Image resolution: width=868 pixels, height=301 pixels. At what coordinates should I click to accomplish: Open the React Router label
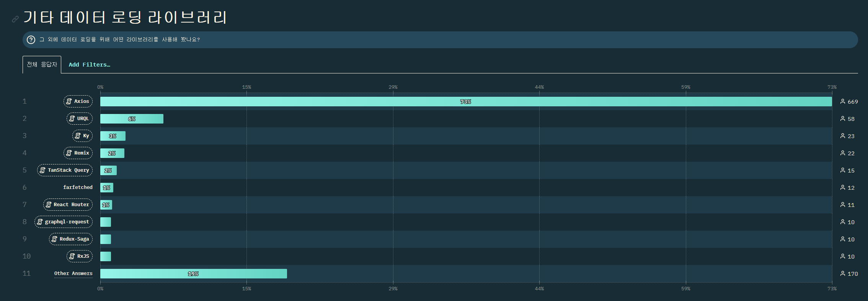[x=68, y=205]
